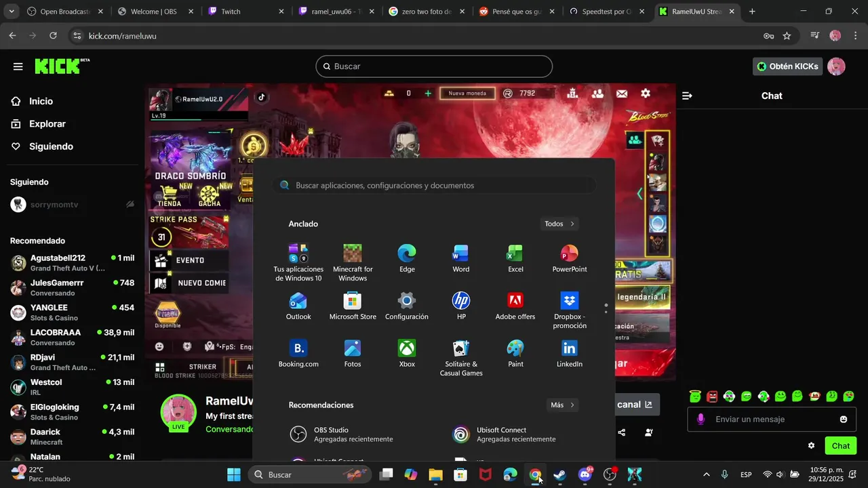This screenshot has height=488, width=868.
Task: Open LinkedIn pinned app
Action: [570, 353]
